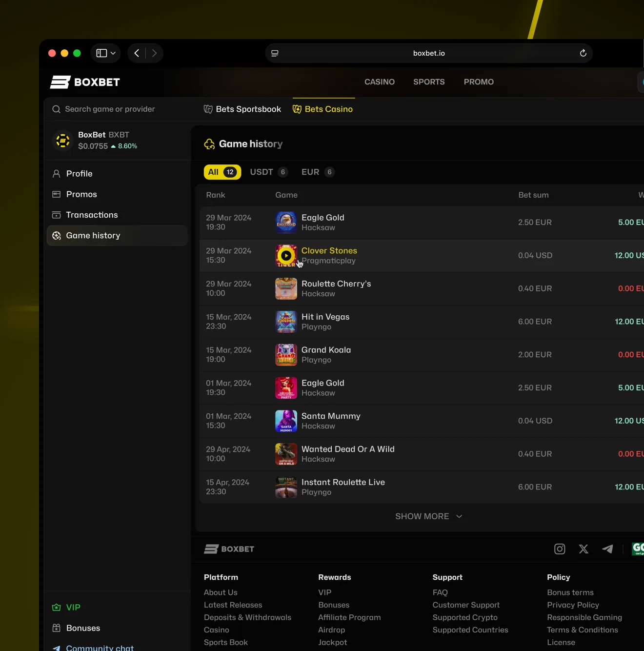Screen dimensions: 644x651
Task: Open the Telegram icon in the footer
Action: [x=607, y=549]
